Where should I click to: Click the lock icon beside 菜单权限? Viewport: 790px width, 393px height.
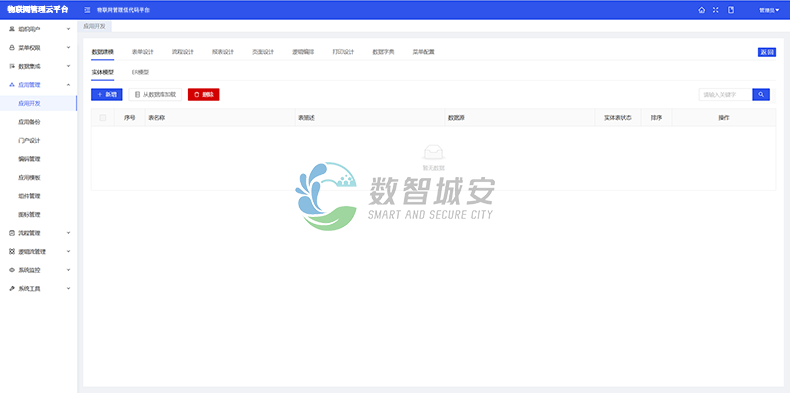[x=12, y=48]
